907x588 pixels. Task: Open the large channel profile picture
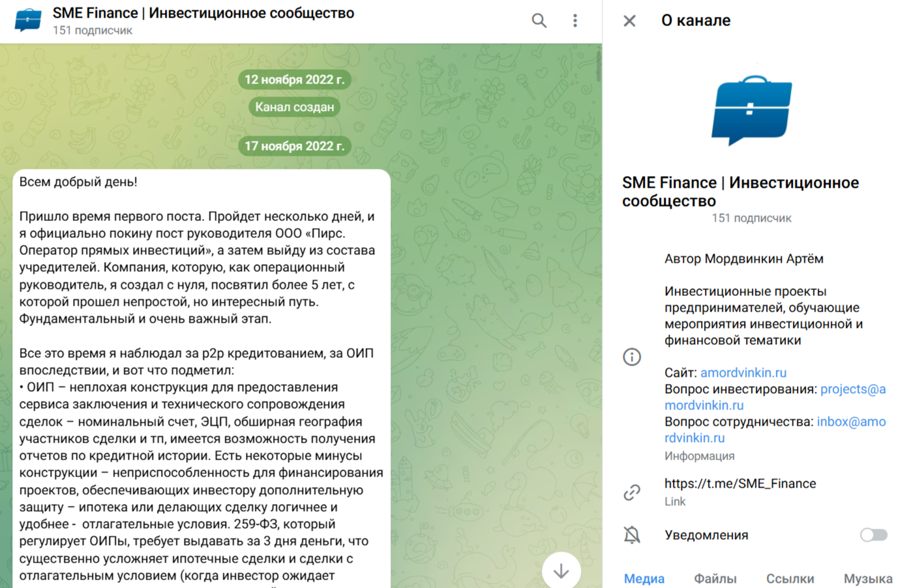click(x=751, y=110)
